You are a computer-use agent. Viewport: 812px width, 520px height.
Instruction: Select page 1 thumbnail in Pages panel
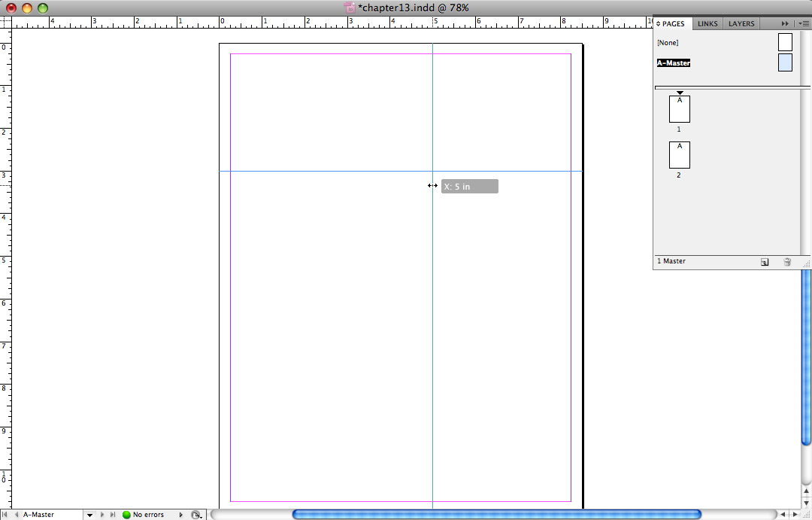coord(680,109)
